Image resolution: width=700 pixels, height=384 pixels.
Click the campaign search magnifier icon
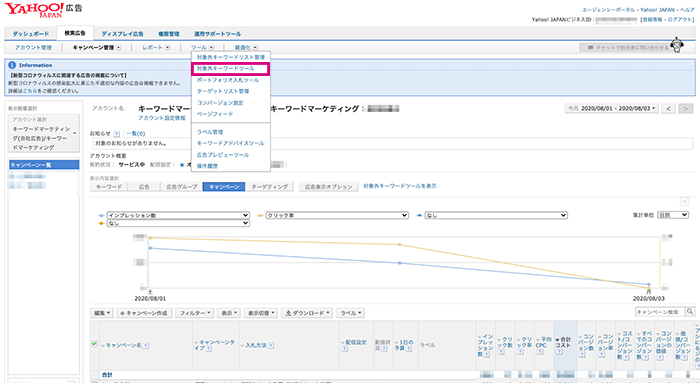[690, 312]
